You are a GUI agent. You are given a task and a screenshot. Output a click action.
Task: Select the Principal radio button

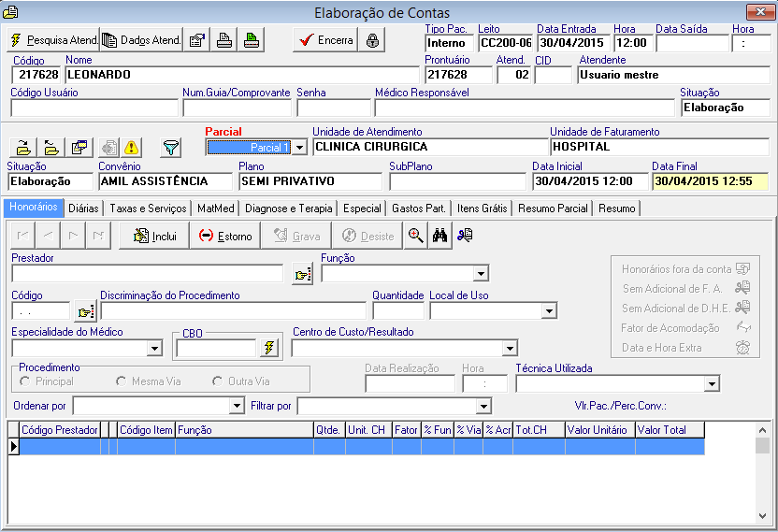[x=25, y=381]
